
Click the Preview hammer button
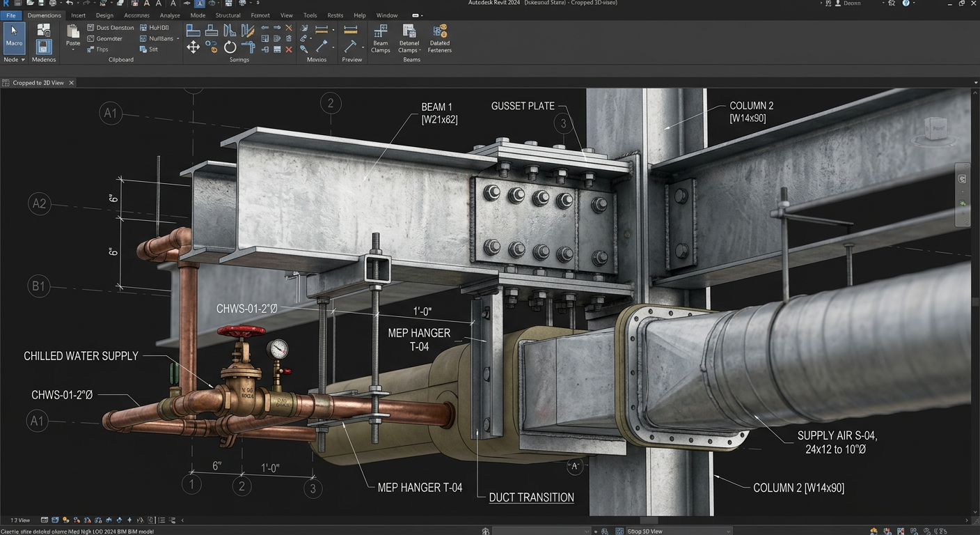(351, 46)
